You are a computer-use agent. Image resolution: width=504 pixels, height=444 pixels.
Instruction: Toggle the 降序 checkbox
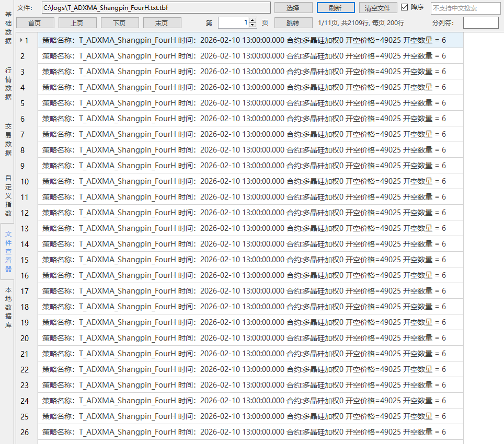404,8
